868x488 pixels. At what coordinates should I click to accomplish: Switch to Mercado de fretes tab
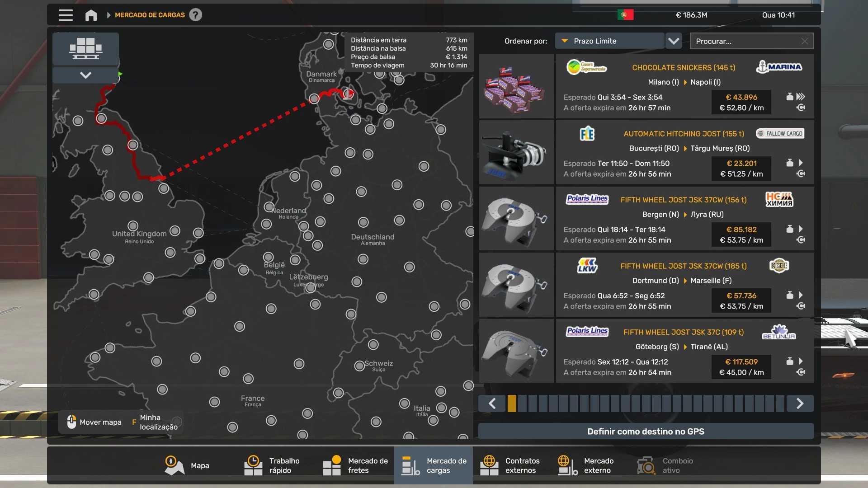tap(355, 465)
